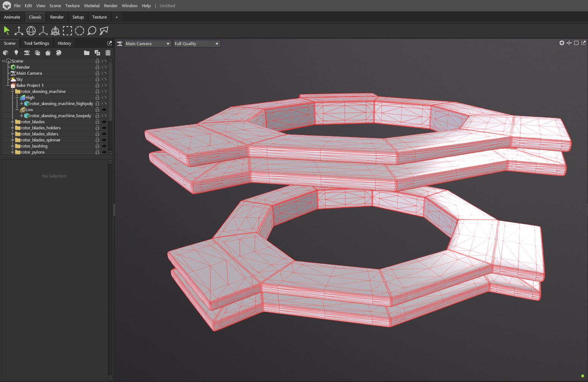Expand the rotor_pylons folder
Image resolution: width=588 pixels, height=382 pixels.
coord(13,152)
